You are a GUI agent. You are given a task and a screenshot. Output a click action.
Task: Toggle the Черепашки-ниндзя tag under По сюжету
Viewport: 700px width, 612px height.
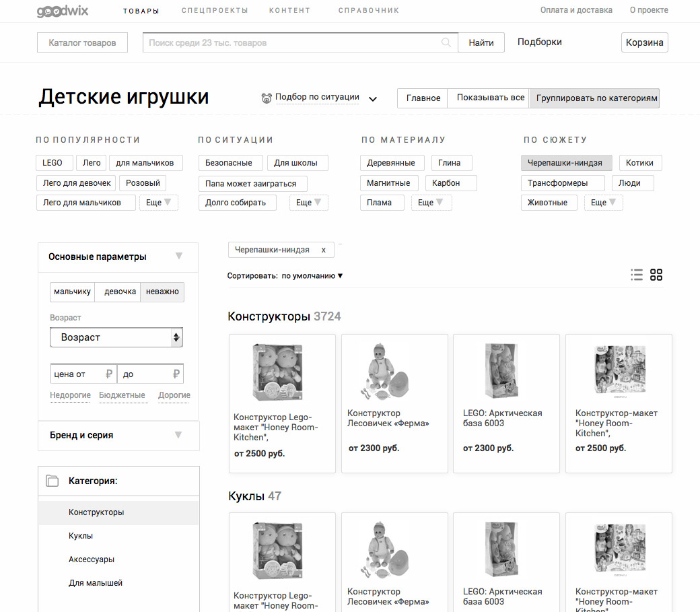pos(566,163)
